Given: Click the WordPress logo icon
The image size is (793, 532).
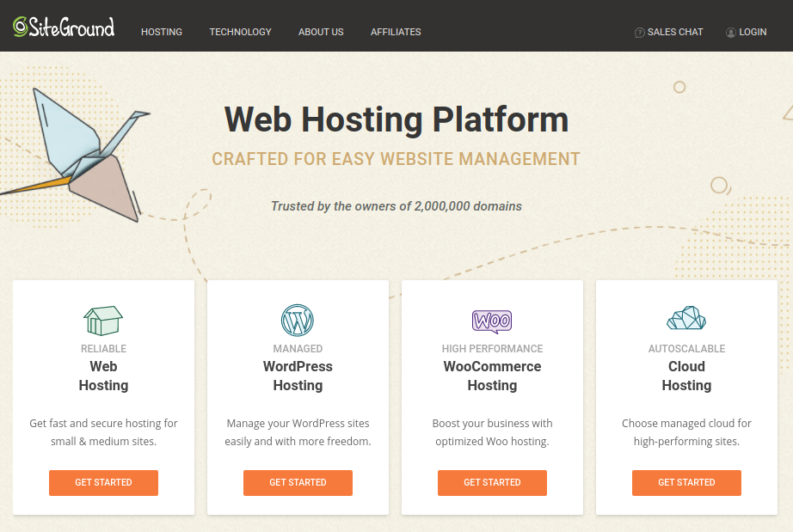Looking at the screenshot, I should coord(298,321).
